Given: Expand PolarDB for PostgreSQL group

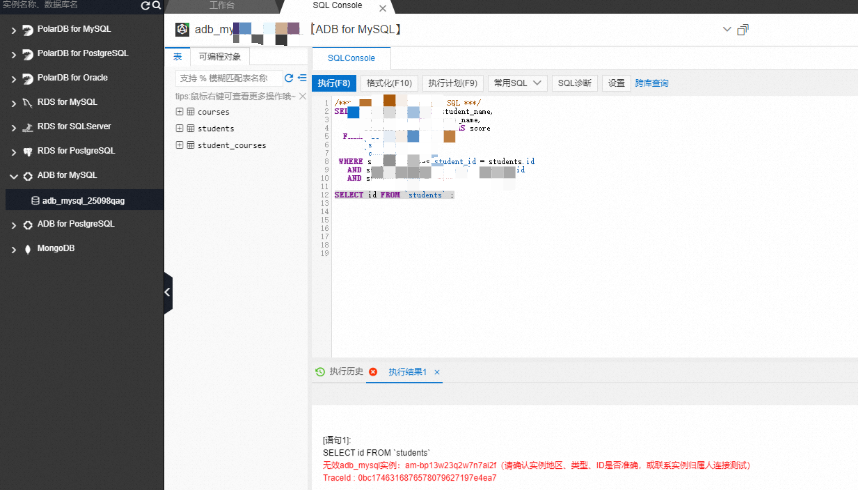Looking at the screenshot, I should coord(14,55).
